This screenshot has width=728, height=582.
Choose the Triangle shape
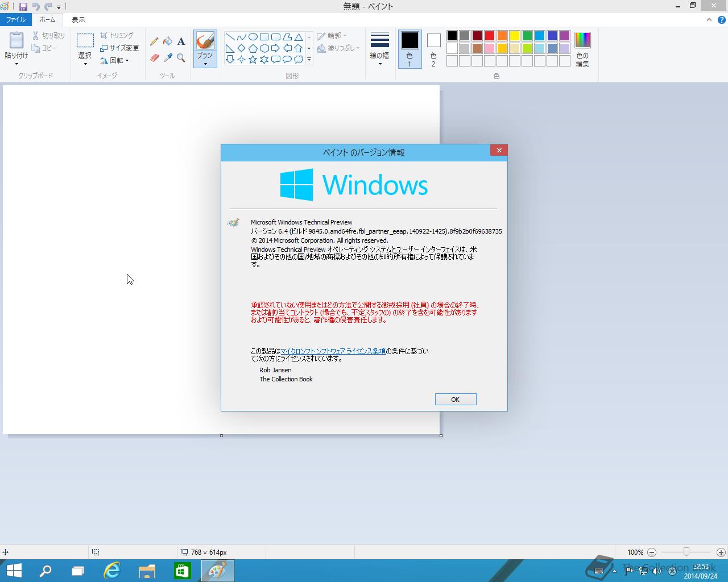pos(299,37)
